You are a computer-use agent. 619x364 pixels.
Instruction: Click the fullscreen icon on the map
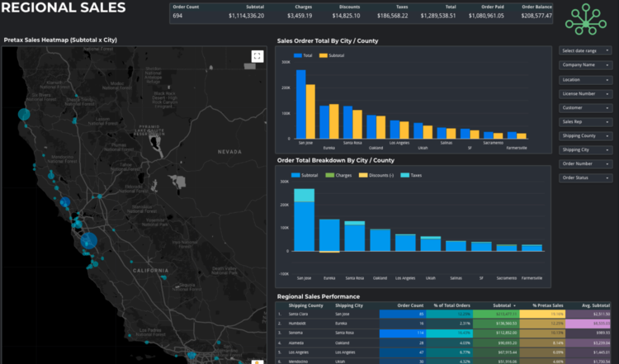coord(257,56)
